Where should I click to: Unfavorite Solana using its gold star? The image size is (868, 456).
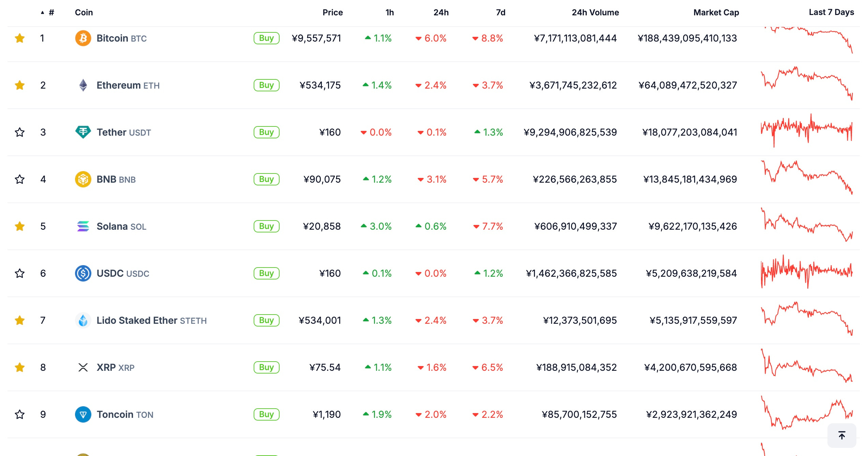point(20,226)
